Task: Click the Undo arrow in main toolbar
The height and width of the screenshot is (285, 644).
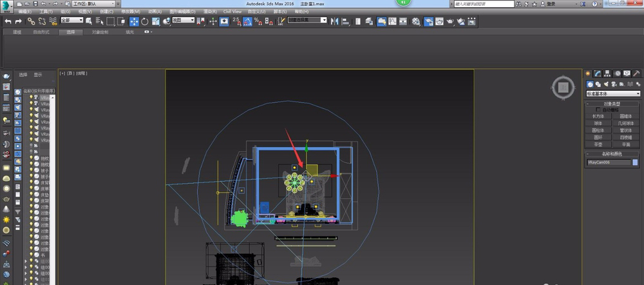Action: [8, 21]
